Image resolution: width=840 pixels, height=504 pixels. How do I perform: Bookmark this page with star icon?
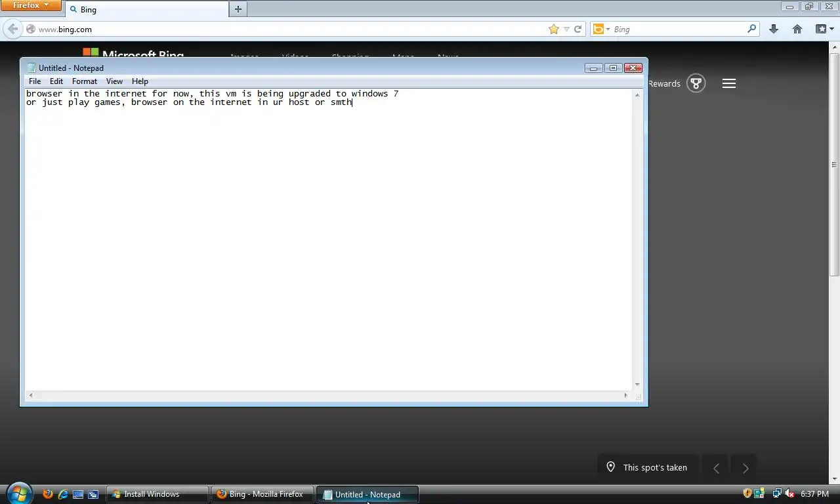pos(554,29)
